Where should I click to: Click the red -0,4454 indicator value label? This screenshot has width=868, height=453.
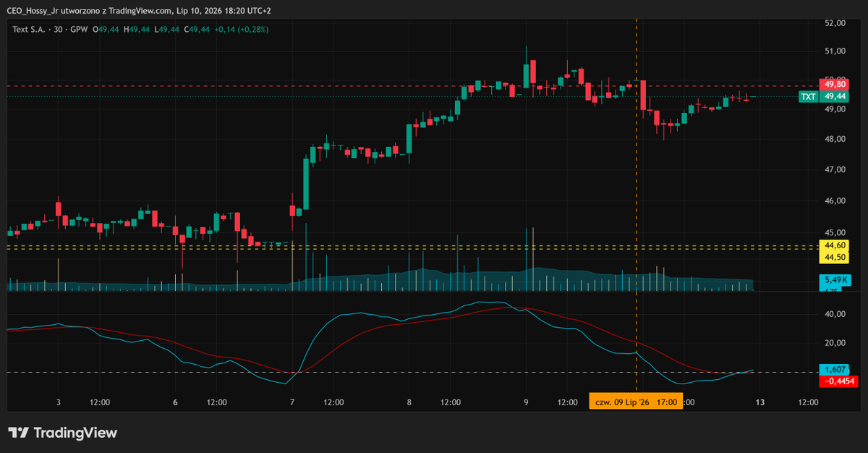click(x=838, y=381)
